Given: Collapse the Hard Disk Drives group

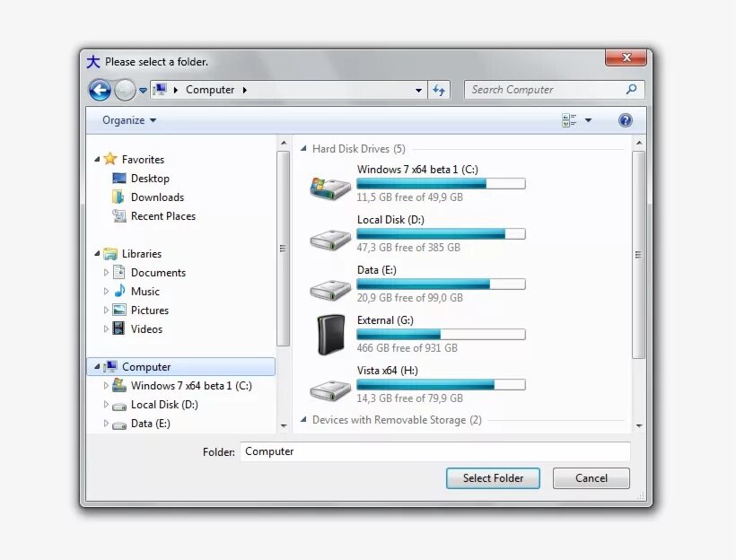Looking at the screenshot, I should [303, 149].
